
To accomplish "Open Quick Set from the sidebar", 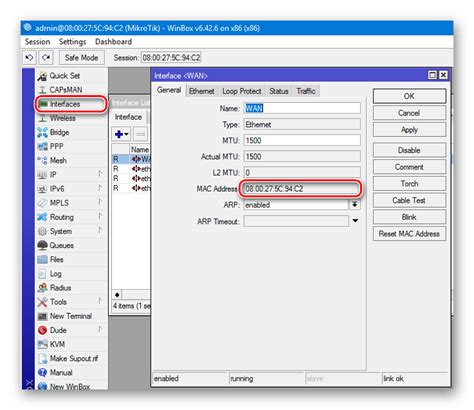I will tap(71, 76).
